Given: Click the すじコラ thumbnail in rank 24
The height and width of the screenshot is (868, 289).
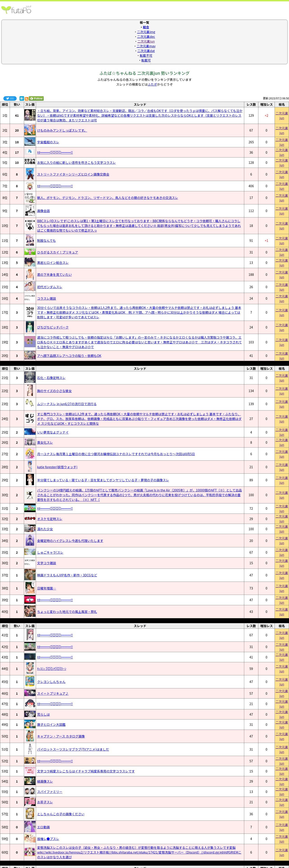Looking at the screenshot, I should [30, 418].
